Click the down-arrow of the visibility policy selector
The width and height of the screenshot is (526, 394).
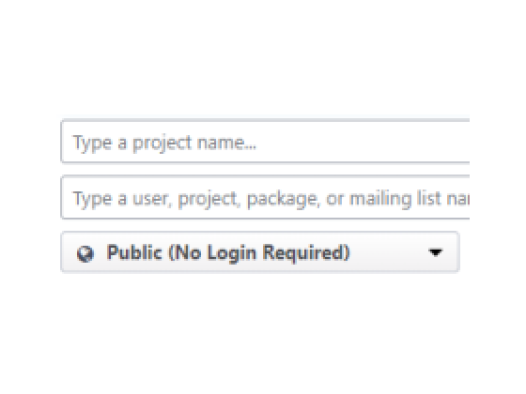[435, 252]
